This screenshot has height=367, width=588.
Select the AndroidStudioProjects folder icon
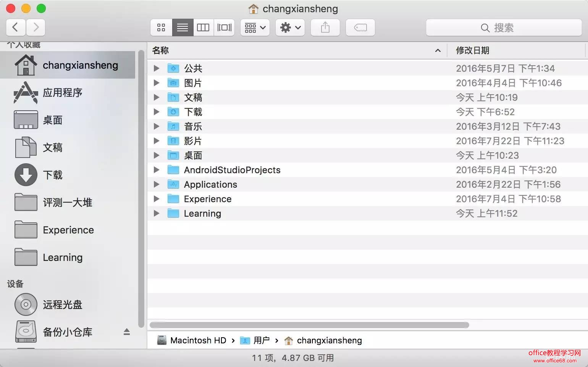[x=173, y=170]
